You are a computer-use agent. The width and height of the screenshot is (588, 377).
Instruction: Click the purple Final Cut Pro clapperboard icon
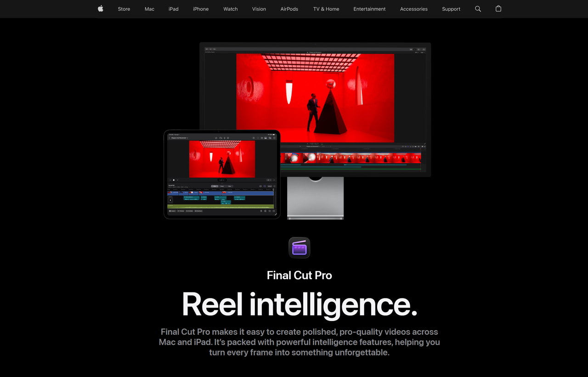(x=300, y=248)
